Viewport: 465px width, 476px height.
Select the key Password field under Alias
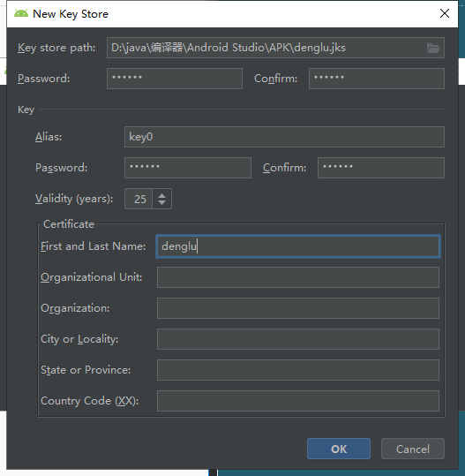(188, 168)
